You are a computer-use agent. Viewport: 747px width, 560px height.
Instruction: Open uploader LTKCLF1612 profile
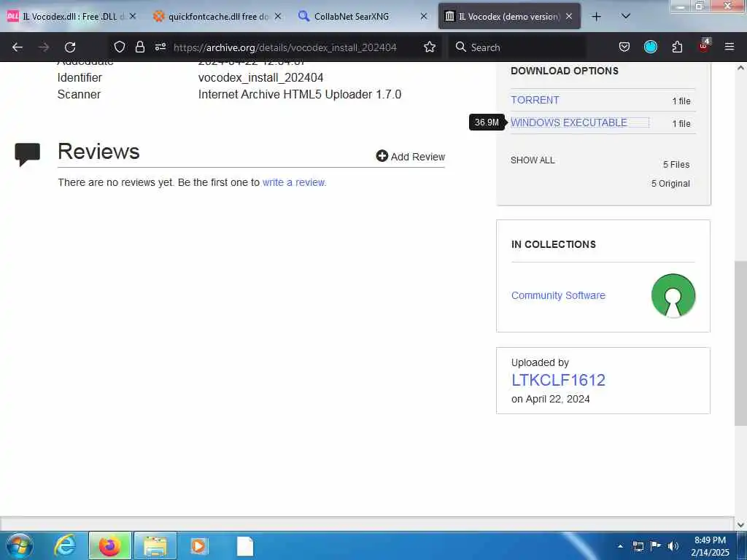[558, 380]
